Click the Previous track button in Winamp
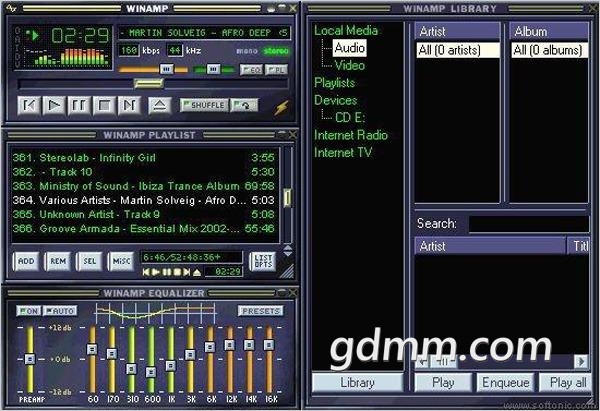The image size is (600, 411). point(29,105)
